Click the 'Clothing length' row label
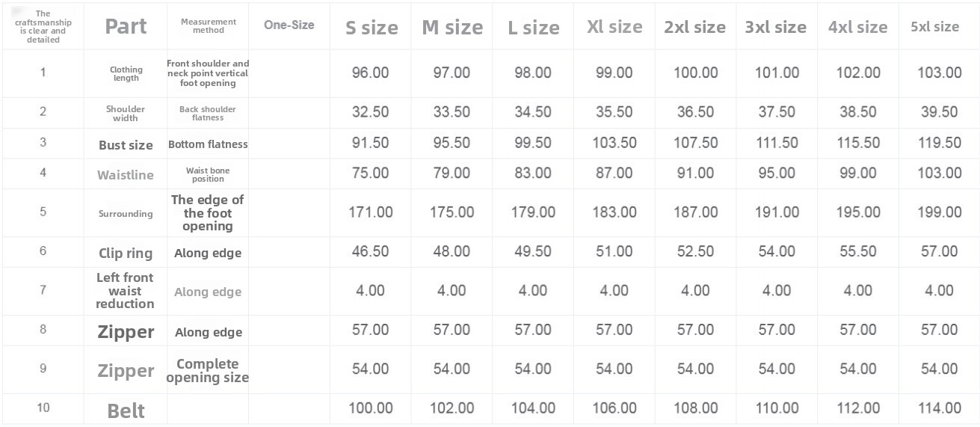The image size is (980, 427). tap(126, 73)
